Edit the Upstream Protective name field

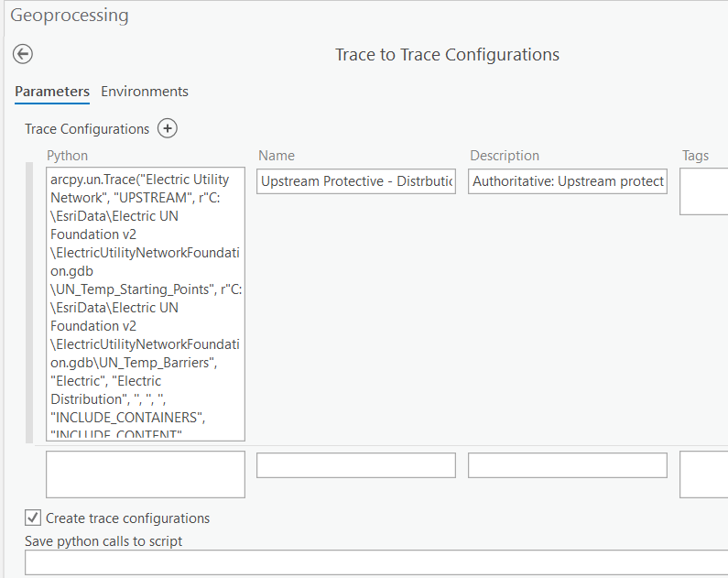356,181
